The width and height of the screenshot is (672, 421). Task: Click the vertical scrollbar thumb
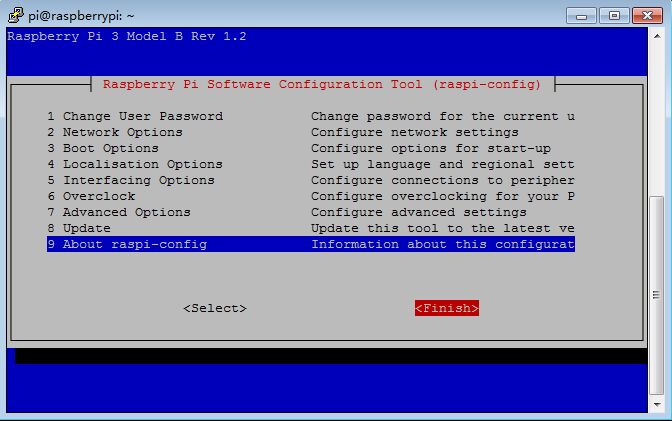pos(657,295)
